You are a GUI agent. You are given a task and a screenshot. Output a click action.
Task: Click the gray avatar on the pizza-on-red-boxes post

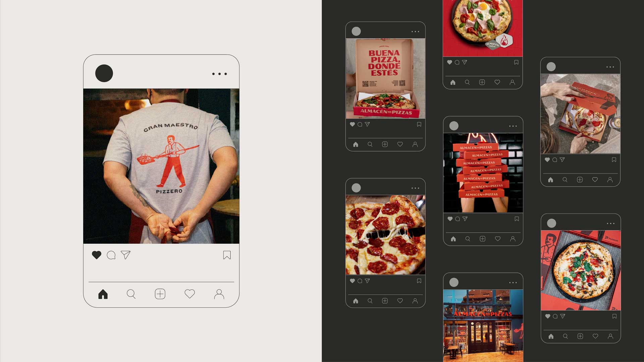point(551,223)
